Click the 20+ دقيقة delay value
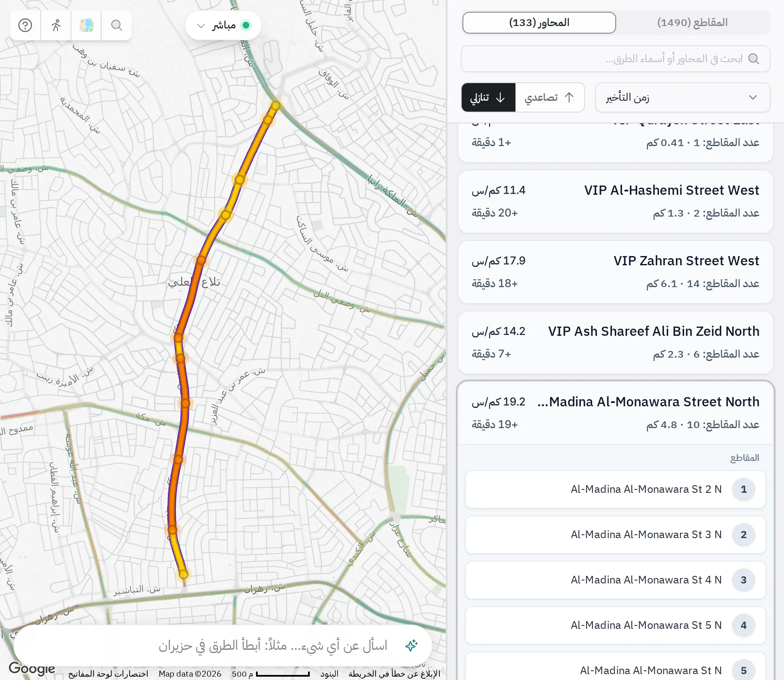This screenshot has height=680, width=784. (x=494, y=213)
